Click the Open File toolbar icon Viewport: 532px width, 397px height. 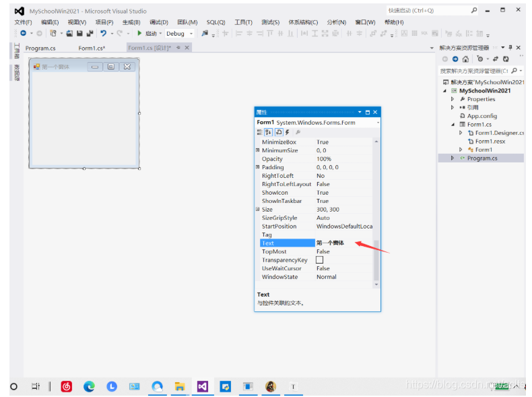tap(69, 33)
